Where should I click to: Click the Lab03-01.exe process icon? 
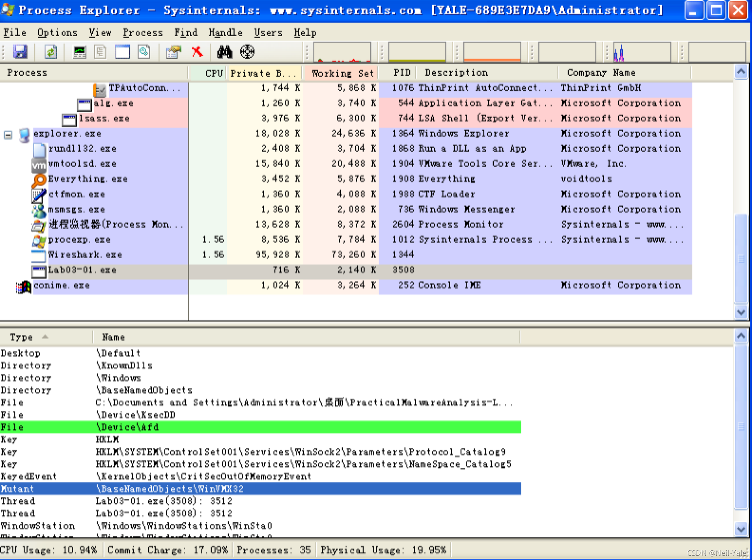[x=39, y=271]
